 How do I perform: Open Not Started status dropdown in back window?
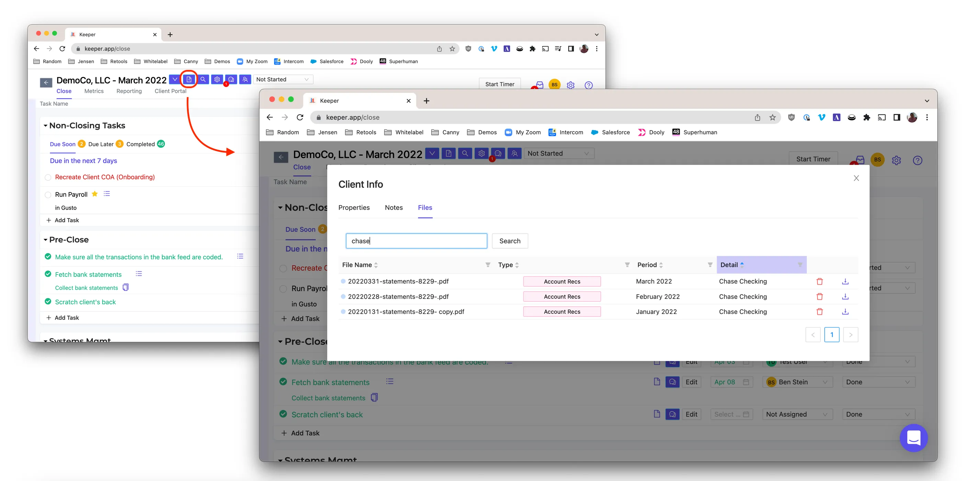(x=282, y=79)
